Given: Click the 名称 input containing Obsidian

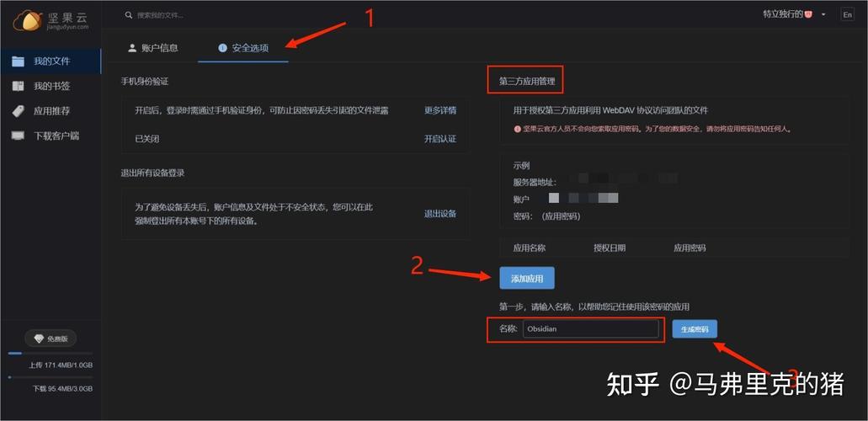Looking at the screenshot, I should click(x=591, y=329).
